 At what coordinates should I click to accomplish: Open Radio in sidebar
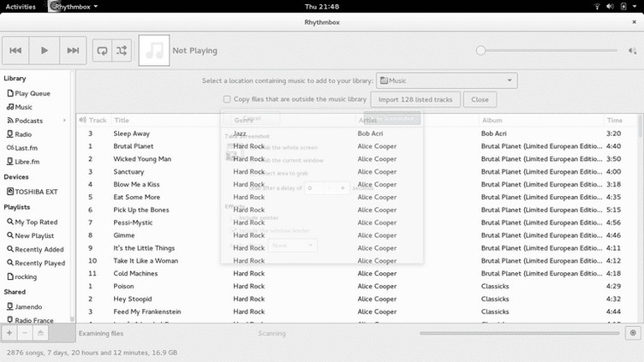pyautogui.click(x=20, y=134)
